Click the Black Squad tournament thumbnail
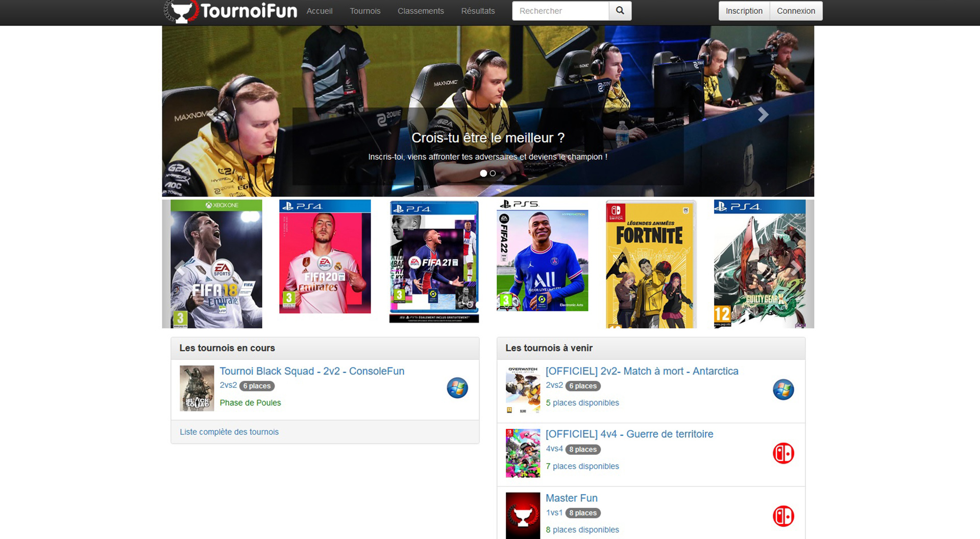Screen dimensions: 980x539 [197, 388]
